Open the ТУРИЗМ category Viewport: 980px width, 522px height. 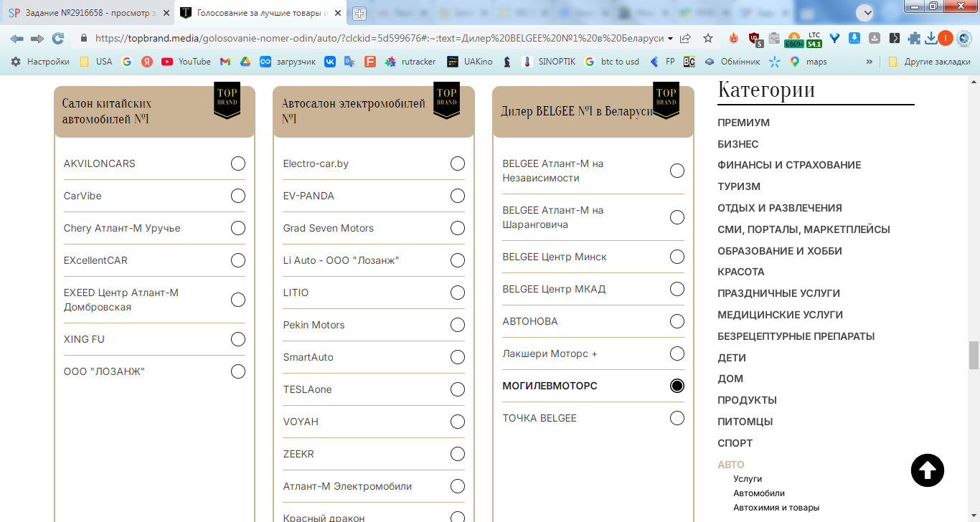click(739, 186)
